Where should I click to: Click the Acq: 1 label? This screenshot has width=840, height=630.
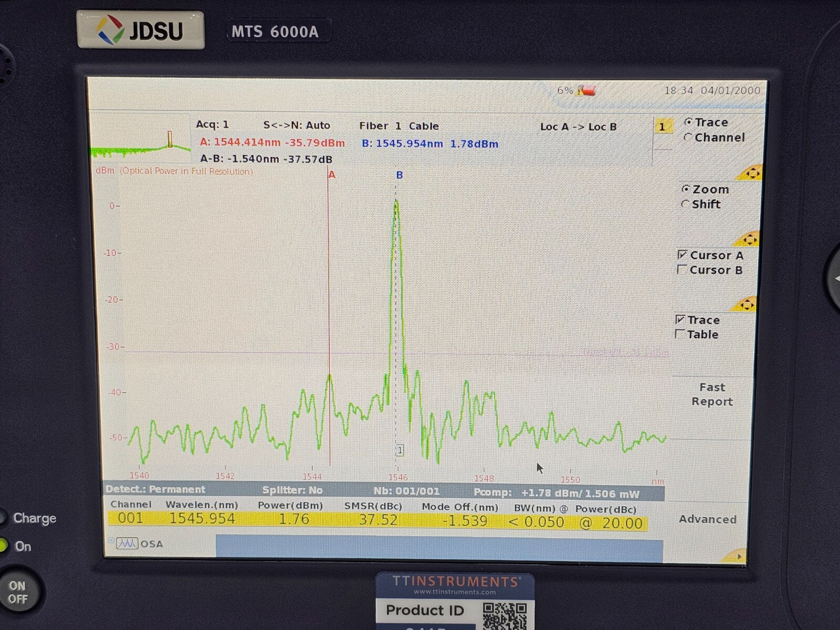point(213,124)
